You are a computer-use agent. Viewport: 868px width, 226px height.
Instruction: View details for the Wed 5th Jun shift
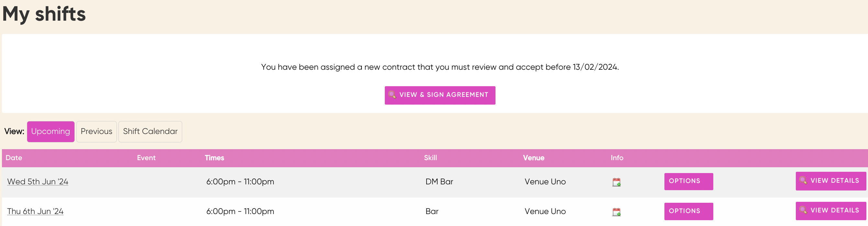tap(830, 181)
